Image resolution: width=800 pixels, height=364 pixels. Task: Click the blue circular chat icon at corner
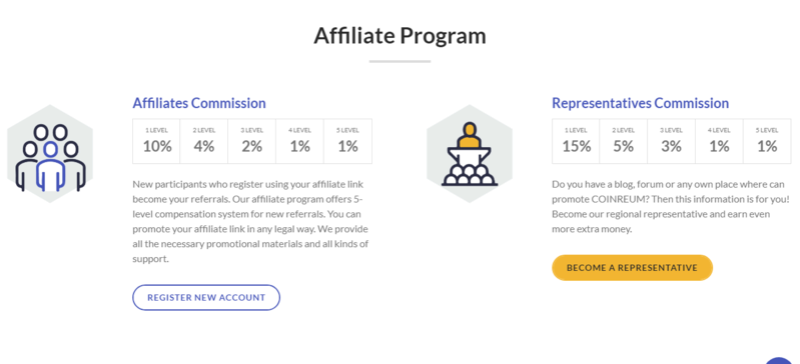tap(782, 360)
